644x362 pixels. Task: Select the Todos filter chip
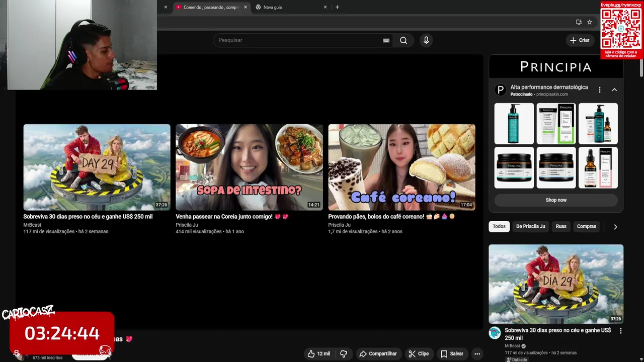[499, 226]
